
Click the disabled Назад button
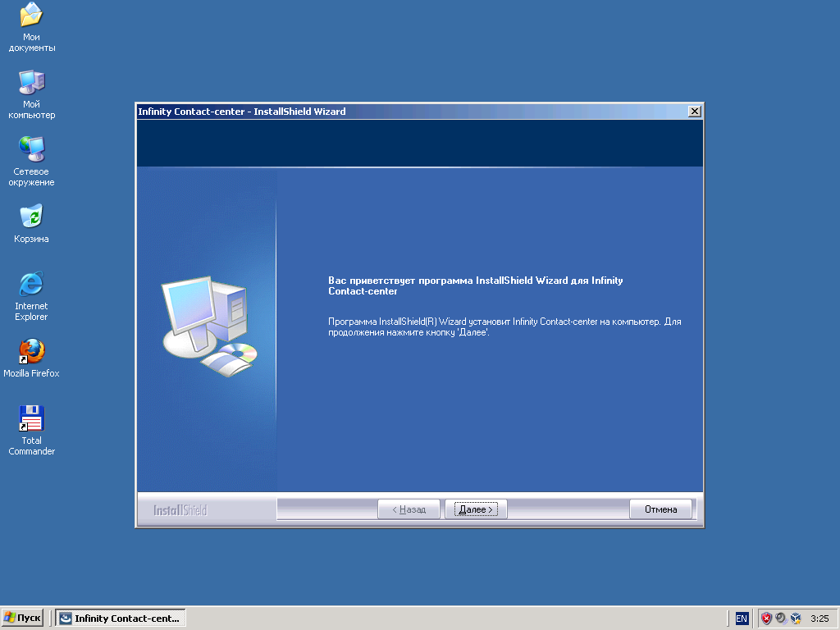(x=409, y=509)
